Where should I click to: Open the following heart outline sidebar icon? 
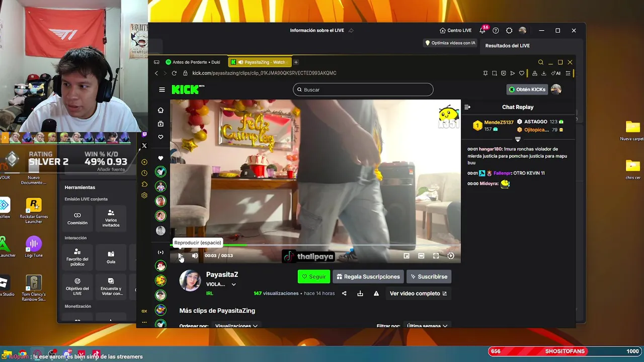160,137
